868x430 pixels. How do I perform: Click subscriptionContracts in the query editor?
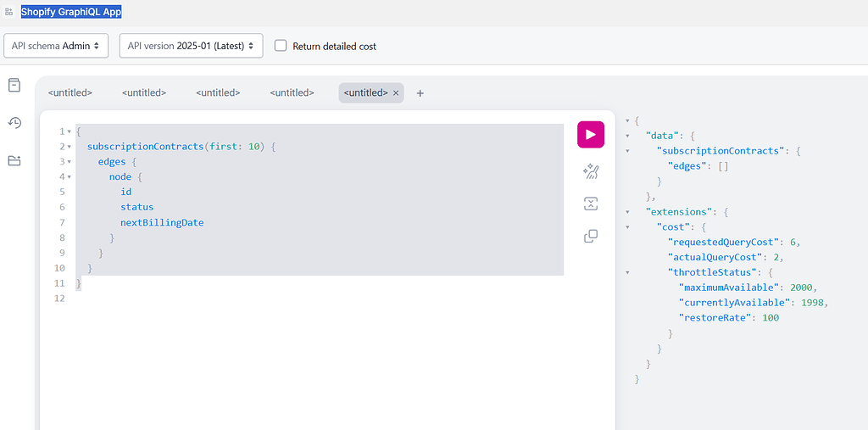[x=145, y=147]
